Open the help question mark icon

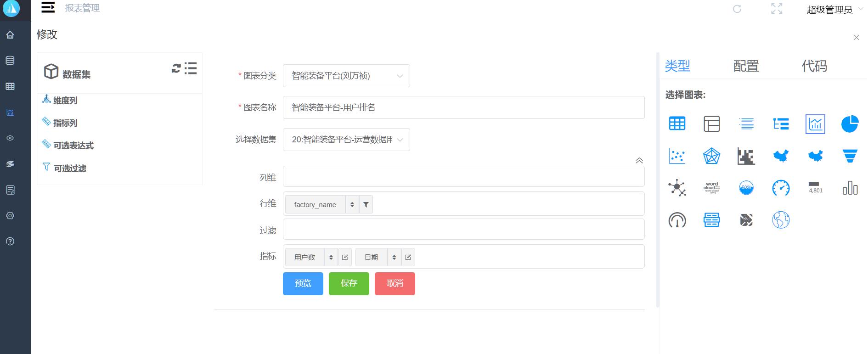(x=10, y=241)
